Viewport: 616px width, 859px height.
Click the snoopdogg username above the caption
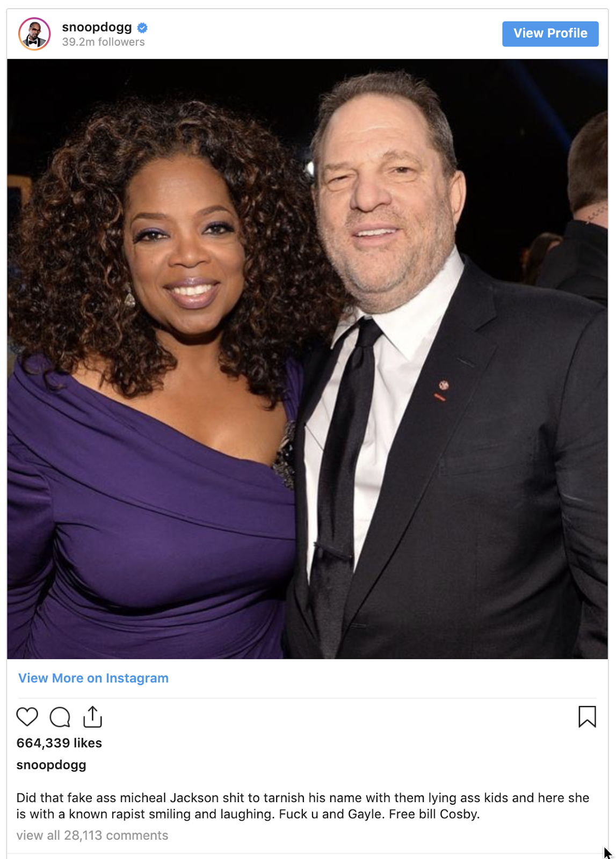point(51,765)
